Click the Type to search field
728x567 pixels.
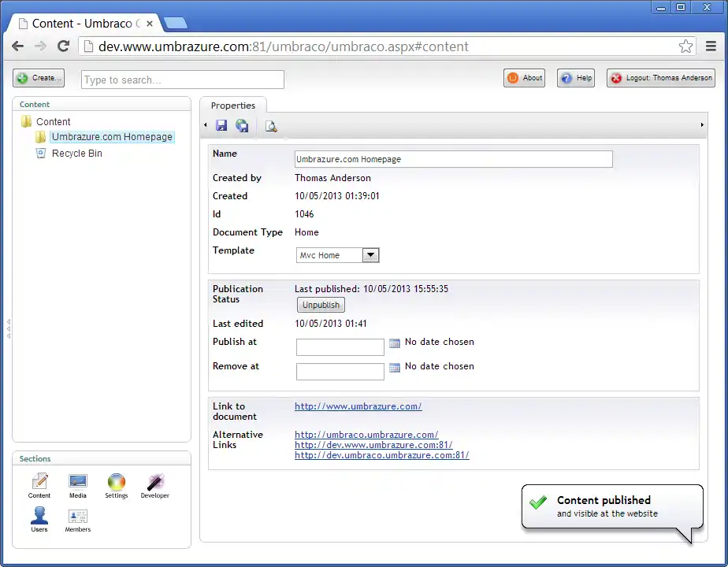point(183,80)
